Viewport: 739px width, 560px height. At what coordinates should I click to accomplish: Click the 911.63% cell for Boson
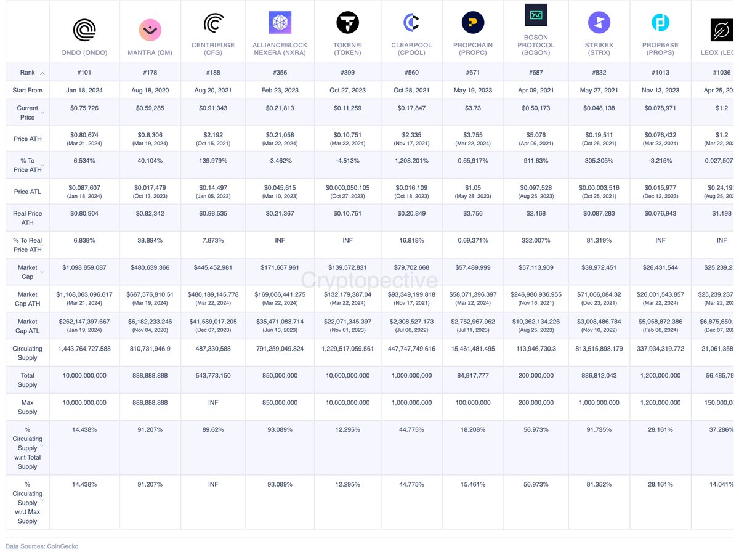(536, 161)
